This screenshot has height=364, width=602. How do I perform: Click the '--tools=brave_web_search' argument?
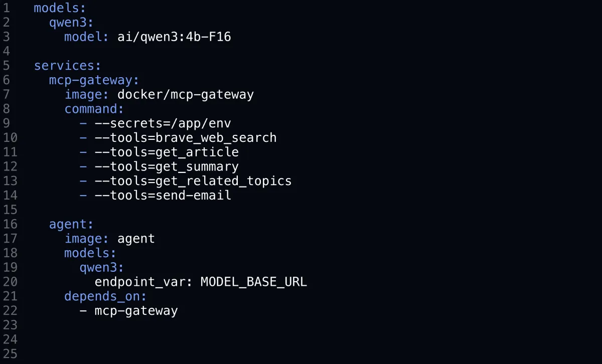click(186, 137)
